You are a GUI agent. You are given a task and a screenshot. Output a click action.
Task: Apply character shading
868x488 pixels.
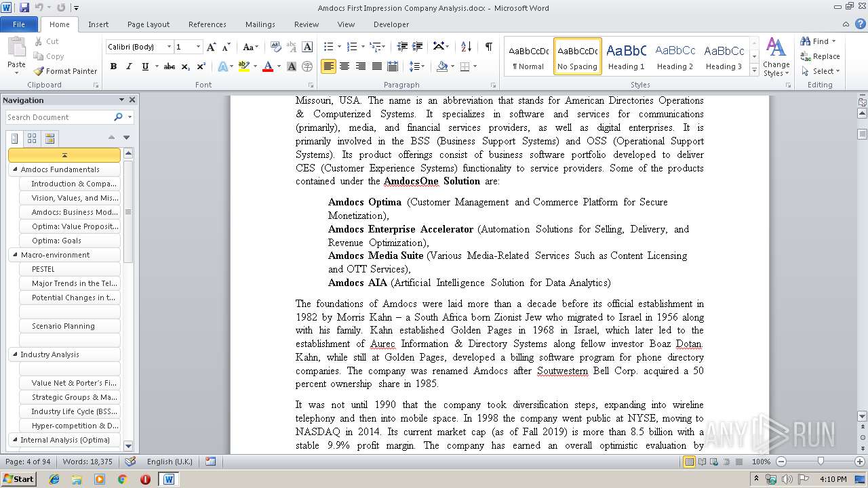[292, 66]
